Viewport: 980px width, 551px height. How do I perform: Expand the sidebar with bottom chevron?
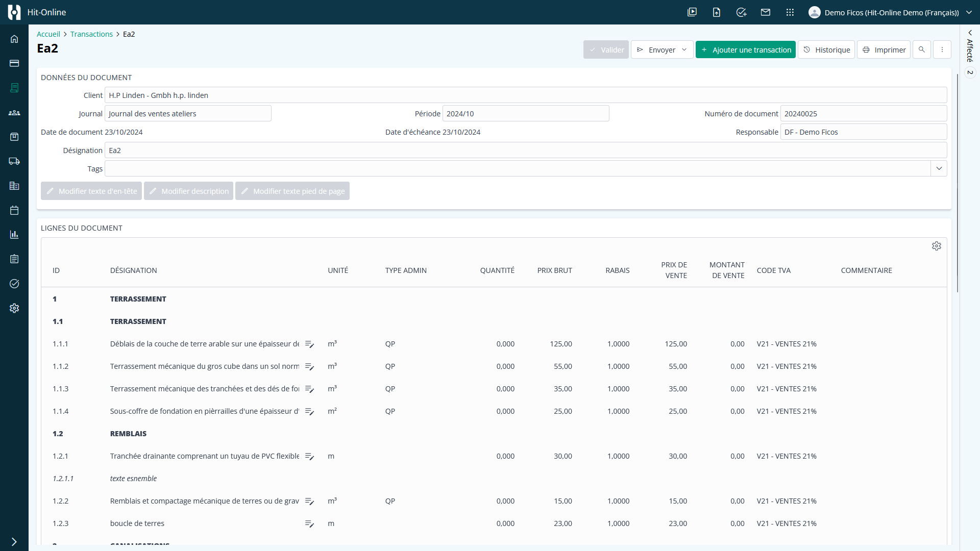tap(14, 542)
